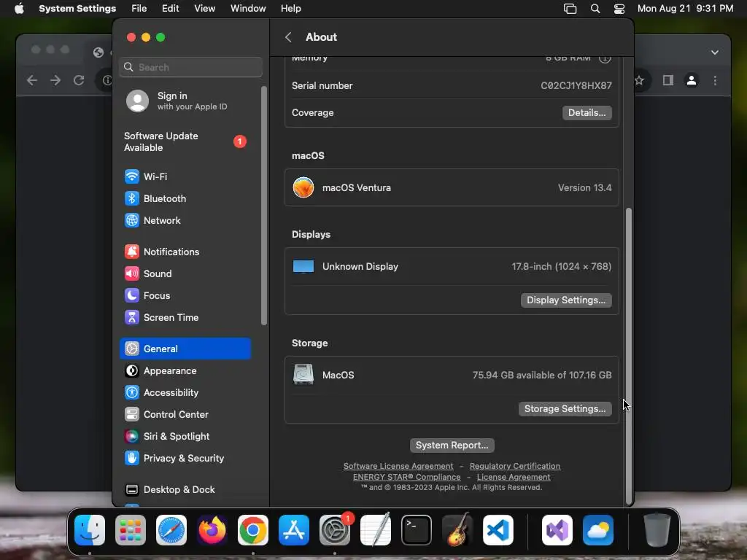The width and height of the screenshot is (747, 560).
Task: Select Siri & Spotlight
Action: (185, 436)
